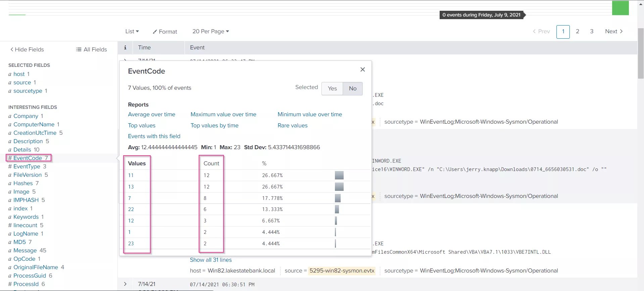Open Top values by time report
The height and width of the screenshot is (291, 644).
click(214, 125)
